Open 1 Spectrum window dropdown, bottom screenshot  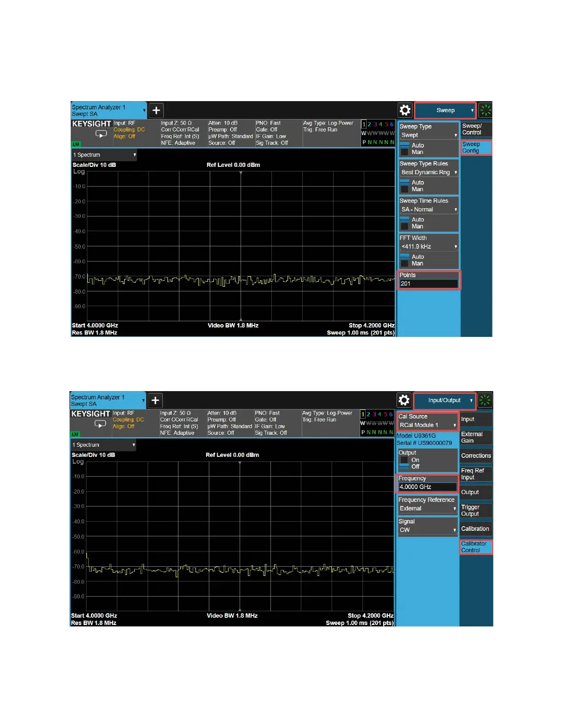(x=103, y=445)
